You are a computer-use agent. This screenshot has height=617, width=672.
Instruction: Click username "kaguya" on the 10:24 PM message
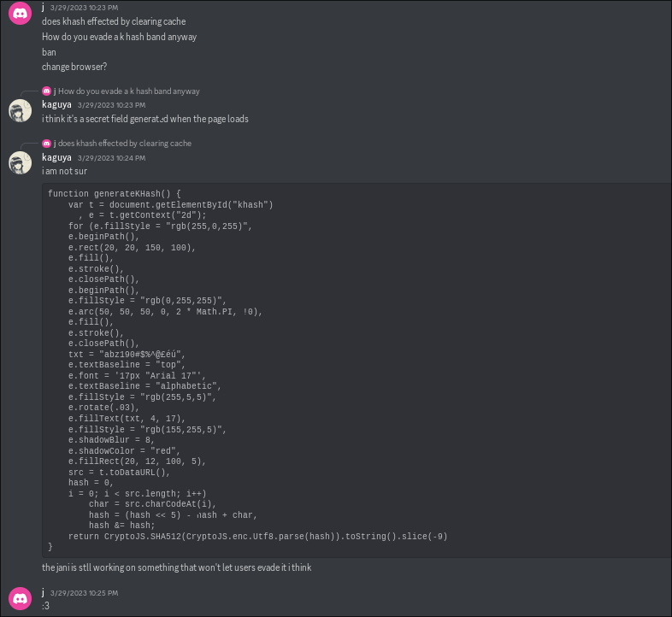(x=56, y=157)
